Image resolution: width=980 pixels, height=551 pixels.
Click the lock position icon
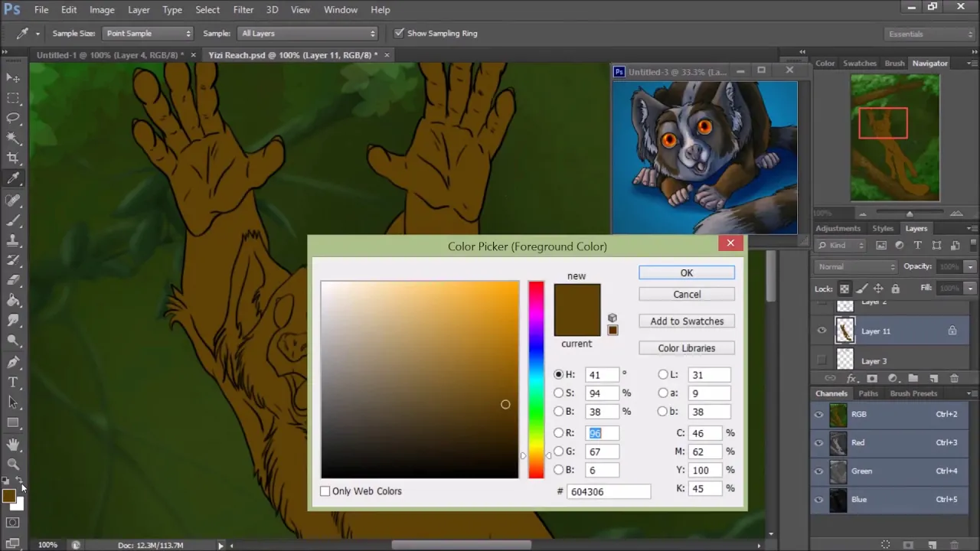pos(878,289)
